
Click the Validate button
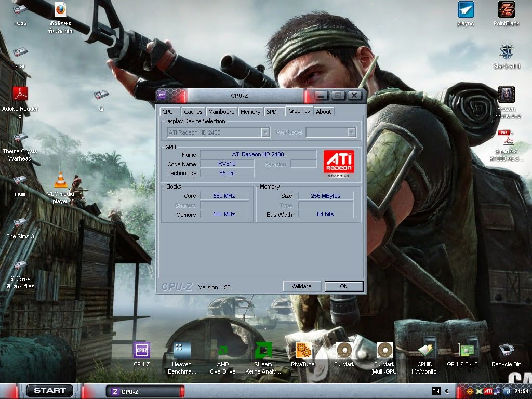coord(301,286)
